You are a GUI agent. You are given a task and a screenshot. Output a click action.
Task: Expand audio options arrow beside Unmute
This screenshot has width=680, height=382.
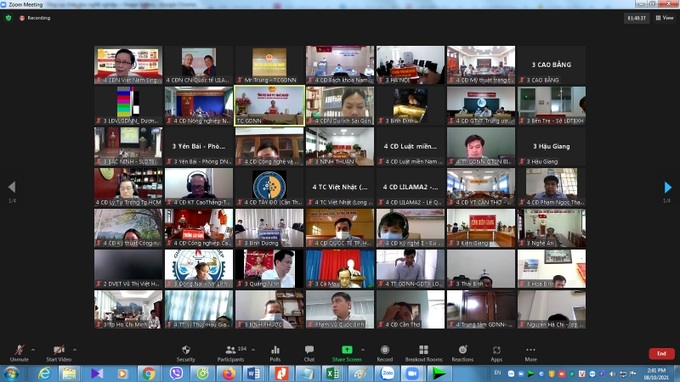coord(33,349)
